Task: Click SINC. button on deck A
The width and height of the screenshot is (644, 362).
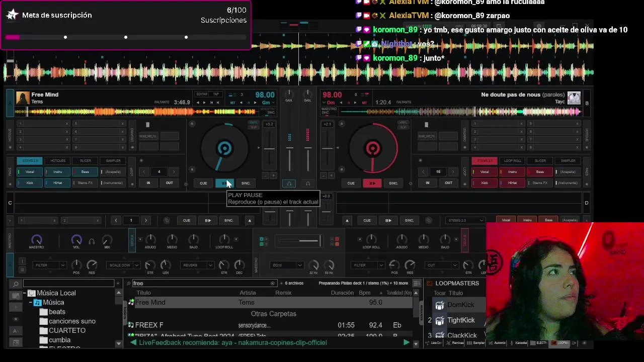Action: point(246,183)
